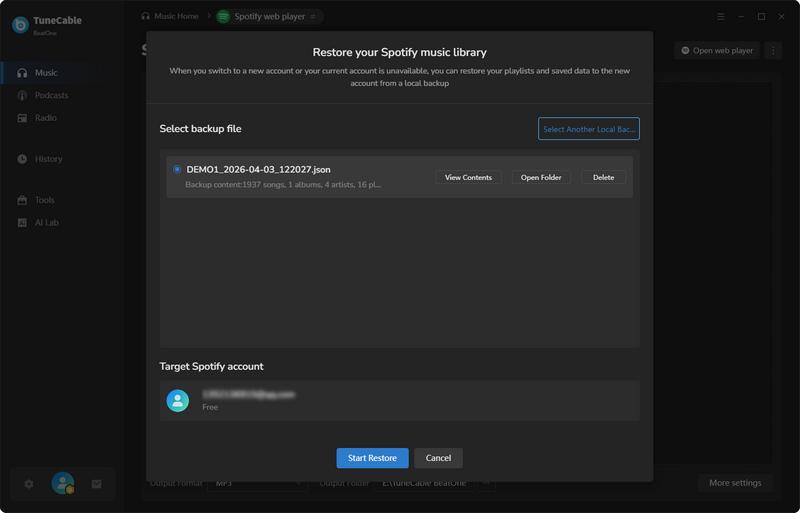Screen dimensions: 800x513
Task: Open the three-dot more options menu
Action: tap(773, 51)
